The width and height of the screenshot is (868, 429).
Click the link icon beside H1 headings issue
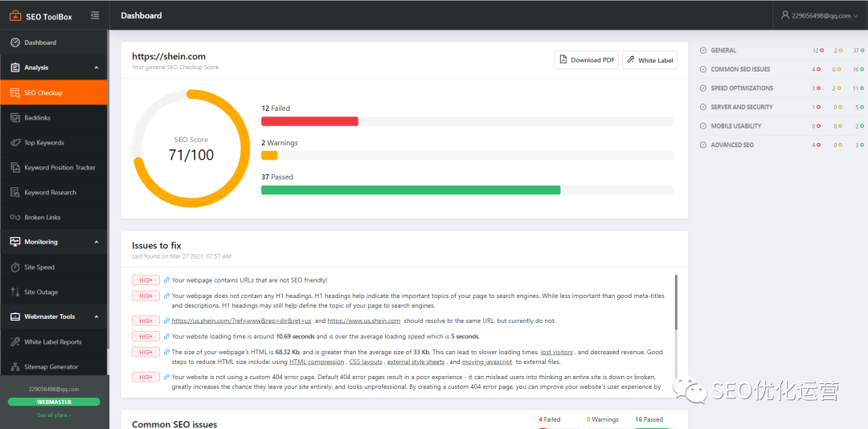(x=166, y=296)
